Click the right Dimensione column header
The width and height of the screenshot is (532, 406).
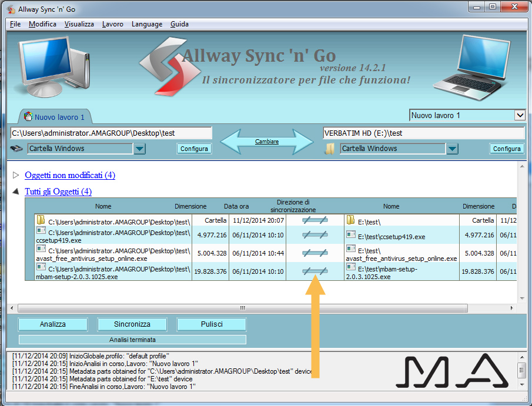(x=479, y=206)
